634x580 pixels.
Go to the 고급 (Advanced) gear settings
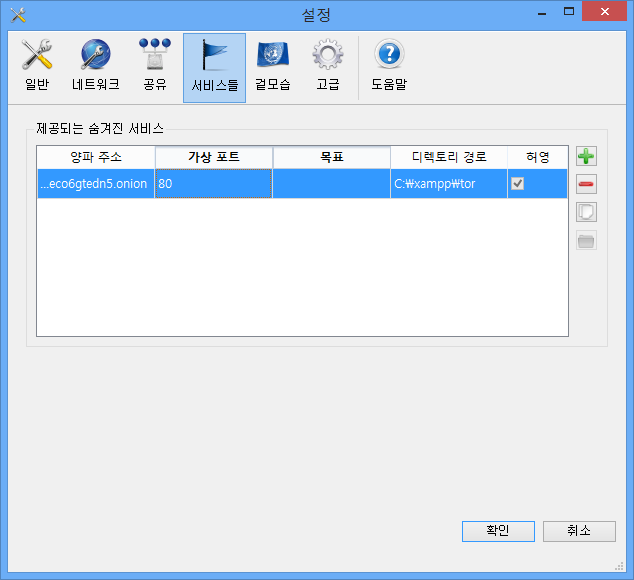click(327, 66)
